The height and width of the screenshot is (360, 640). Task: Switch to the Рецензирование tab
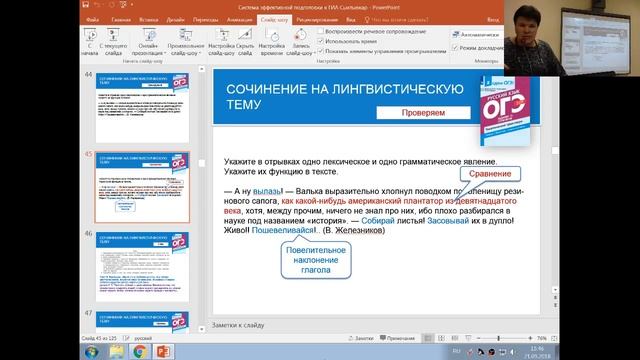[x=317, y=20]
